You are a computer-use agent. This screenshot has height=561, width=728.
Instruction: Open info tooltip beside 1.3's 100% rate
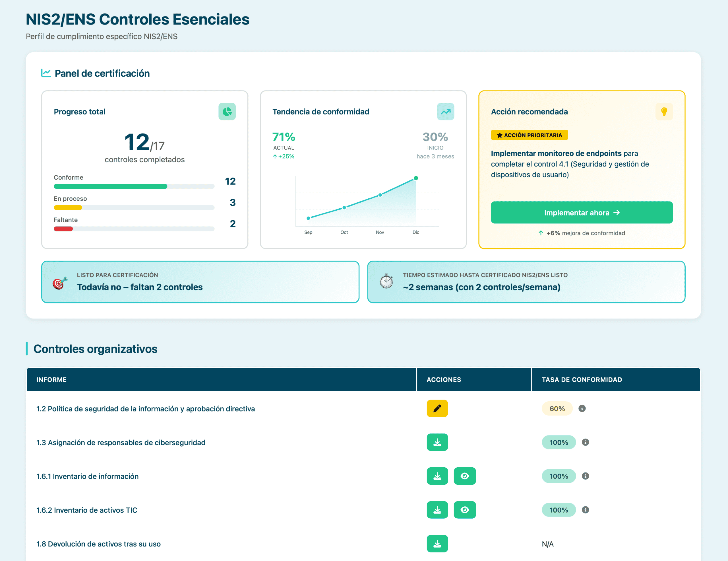click(x=585, y=442)
